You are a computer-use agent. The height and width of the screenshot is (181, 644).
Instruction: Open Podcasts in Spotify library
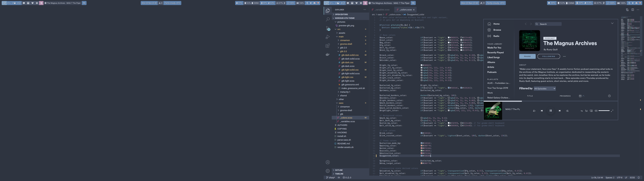pos(492,72)
